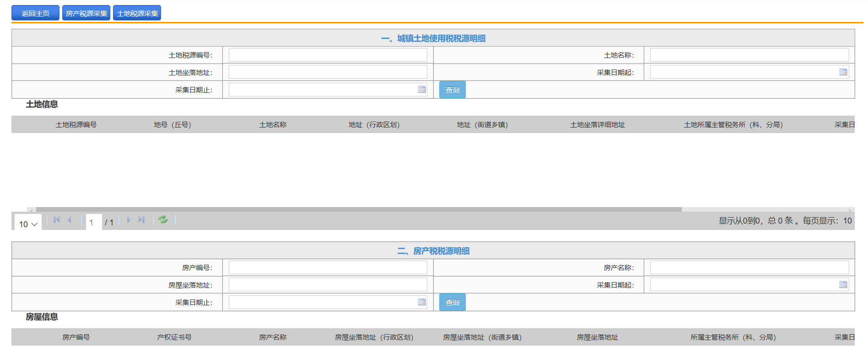Open the 房产税源采集 tab
This screenshot has height=352, width=868.
[x=86, y=13]
